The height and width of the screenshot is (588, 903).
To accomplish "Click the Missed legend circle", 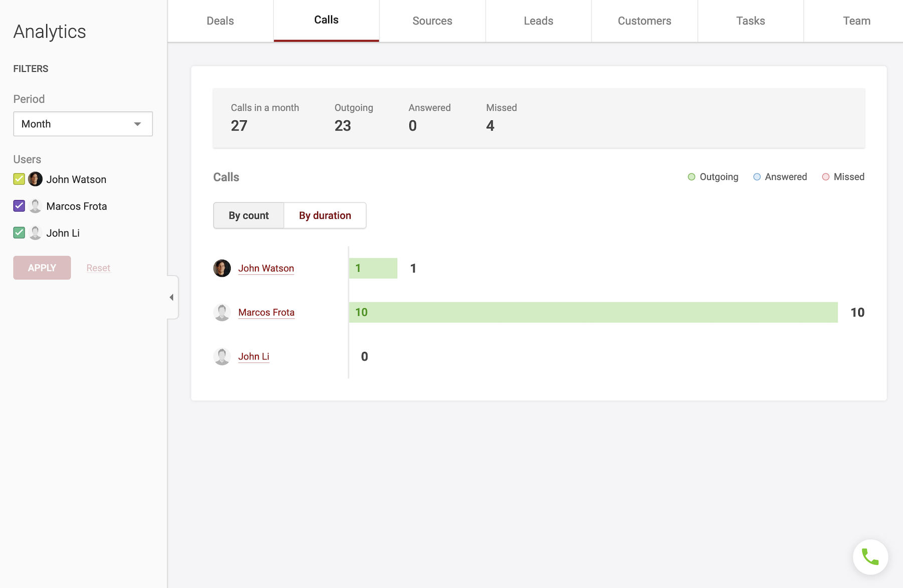I will pos(826,177).
